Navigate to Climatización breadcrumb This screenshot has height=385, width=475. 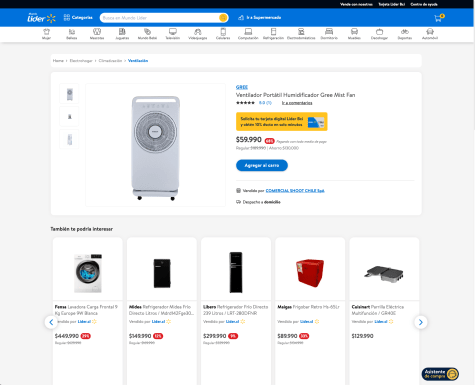[110, 61]
